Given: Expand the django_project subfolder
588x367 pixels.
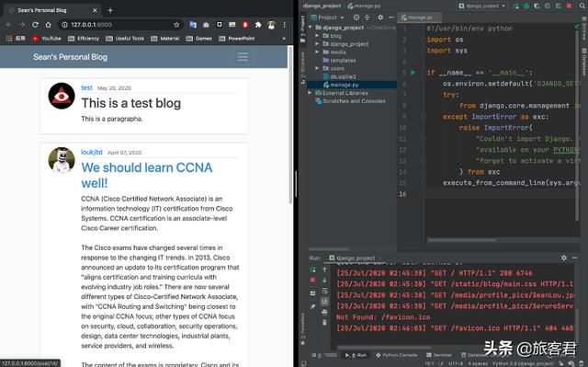Looking at the screenshot, I should pyautogui.click(x=317, y=44).
